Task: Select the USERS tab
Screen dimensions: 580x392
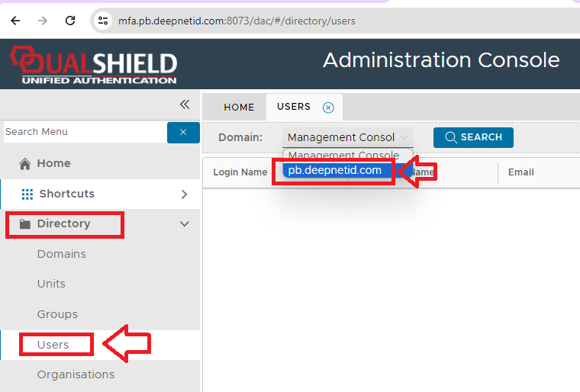Action: click(x=294, y=107)
